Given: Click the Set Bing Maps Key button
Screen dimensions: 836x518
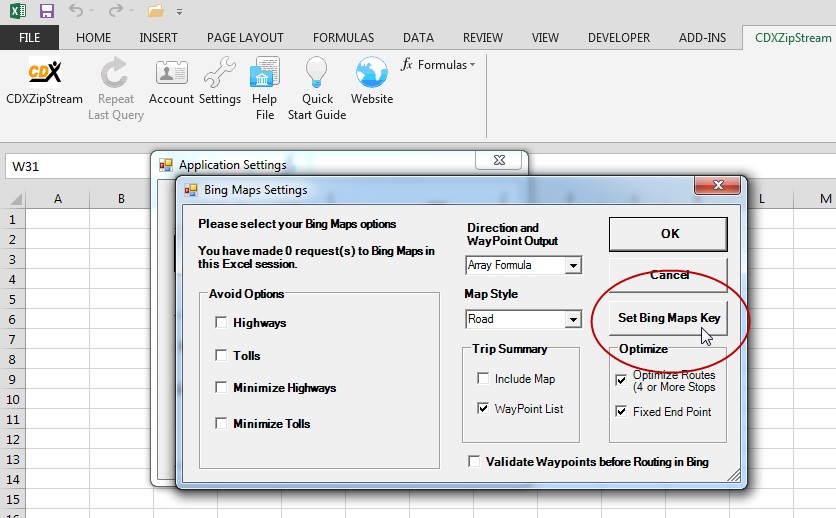Looking at the screenshot, I should pyautogui.click(x=669, y=318).
